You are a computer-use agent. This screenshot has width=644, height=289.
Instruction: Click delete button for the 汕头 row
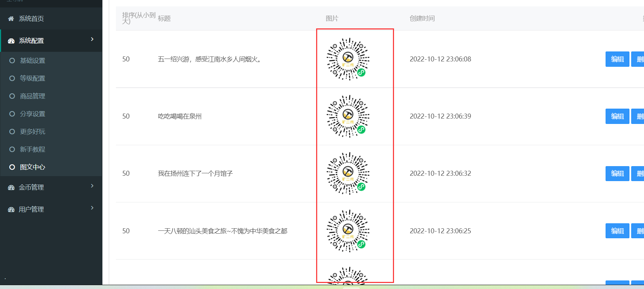tap(638, 231)
